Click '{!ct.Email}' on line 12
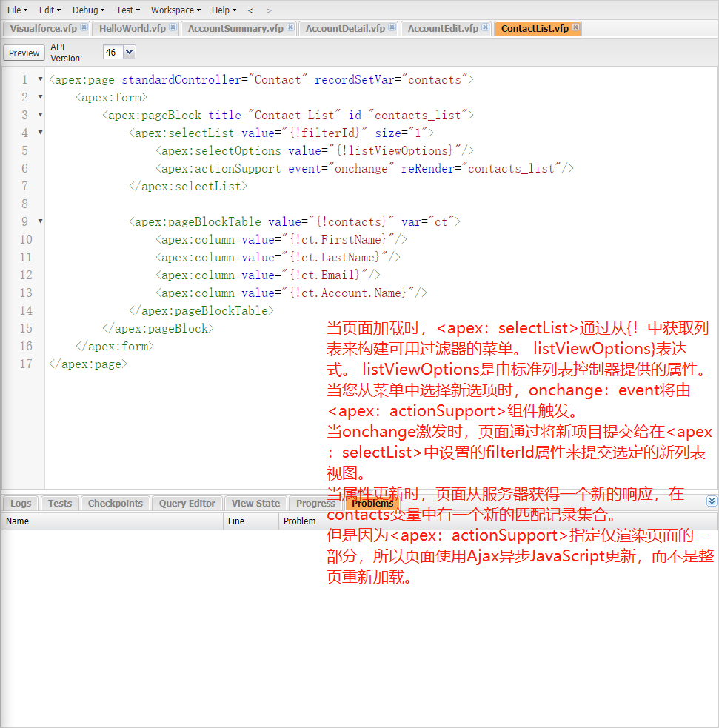The height and width of the screenshot is (728, 719). tap(325, 275)
